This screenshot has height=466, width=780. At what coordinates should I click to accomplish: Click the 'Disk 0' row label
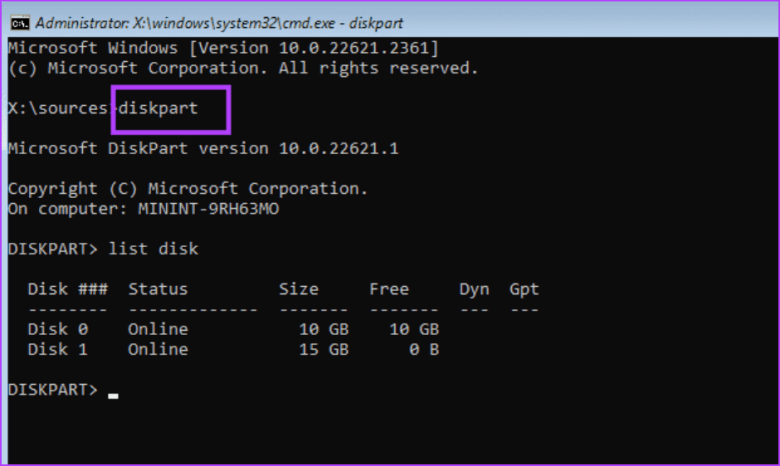(x=58, y=329)
